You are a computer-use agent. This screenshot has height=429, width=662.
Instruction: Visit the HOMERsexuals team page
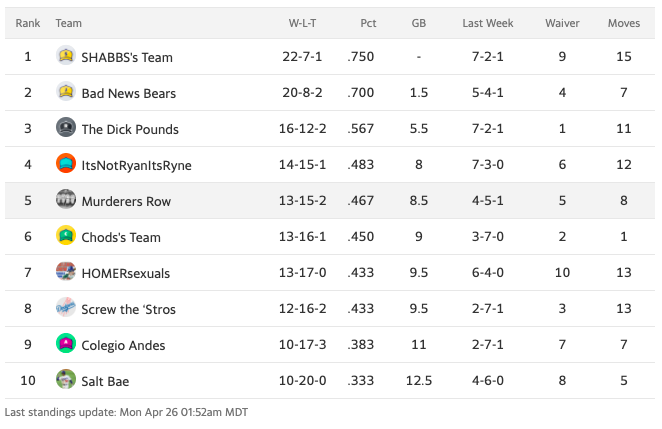coord(125,273)
